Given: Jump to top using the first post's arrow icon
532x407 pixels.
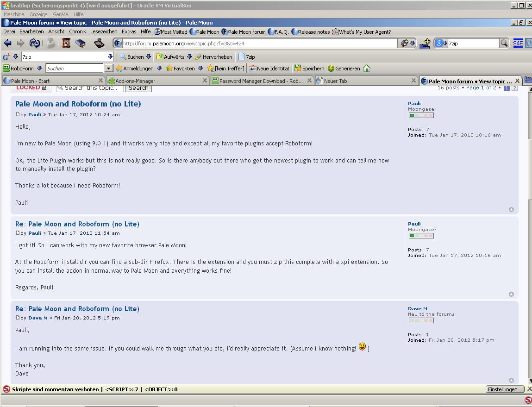Looking at the screenshot, I should point(511,210).
